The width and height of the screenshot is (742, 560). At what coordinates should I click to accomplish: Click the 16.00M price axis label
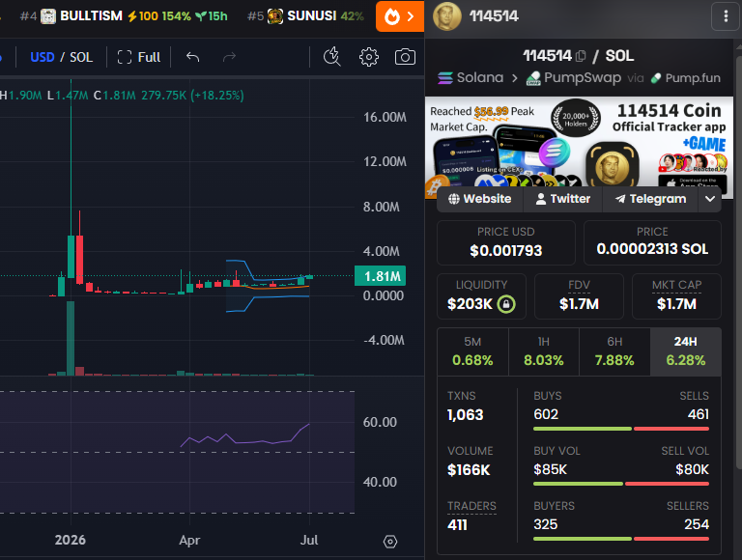pos(385,117)
